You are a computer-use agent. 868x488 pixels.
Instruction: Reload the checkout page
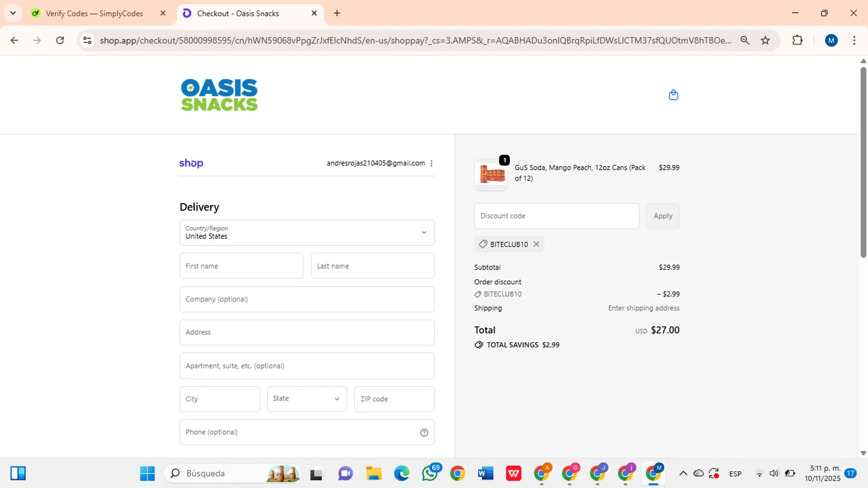click(60, 40)
